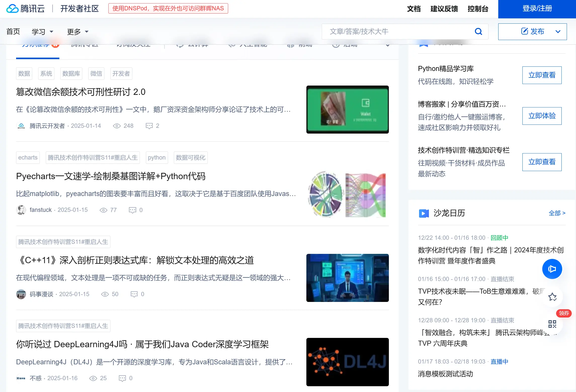Screen dimensions: 576x392
Task: Toggle the floating star favorite button
Action: (x=553, y=297)
